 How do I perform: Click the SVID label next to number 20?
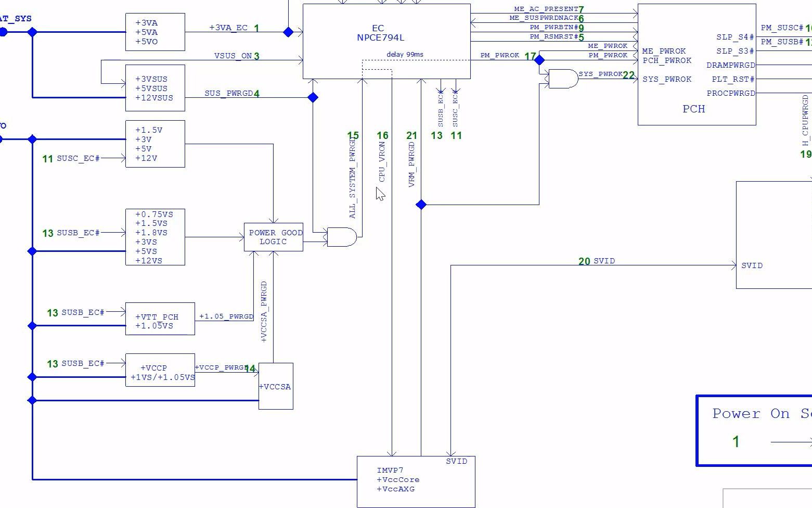pos(604,261)
